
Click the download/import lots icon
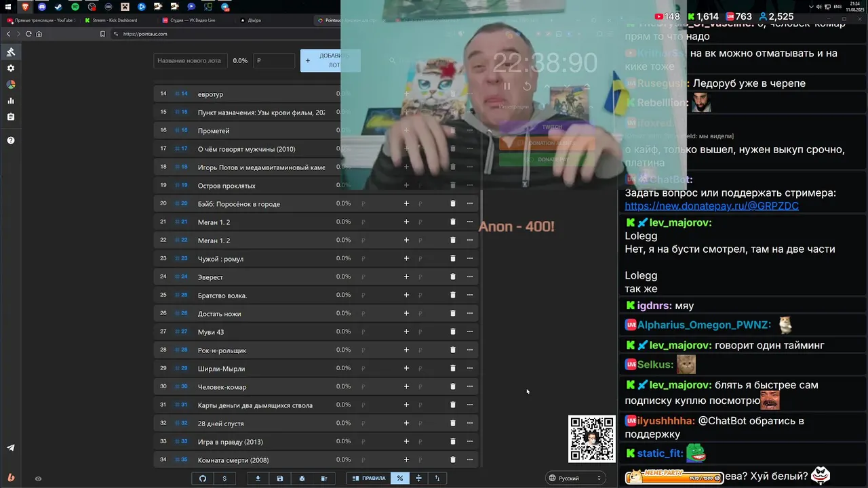pos(258,479)
